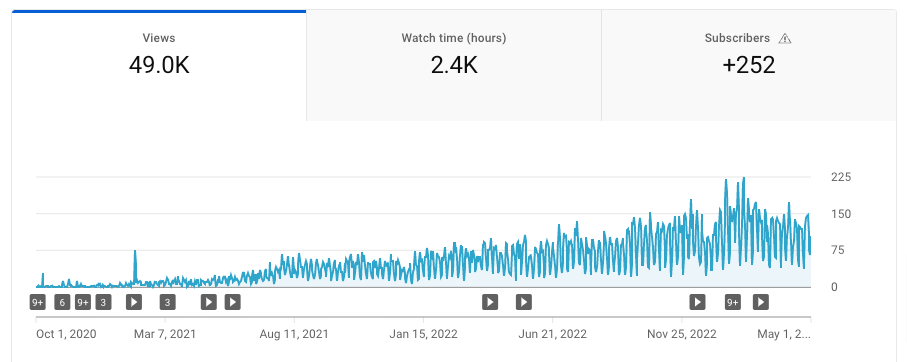Viewport: 907px width, 362px height.
Task: Click the 75 y-axis value
Action: (x=838, y=250)
